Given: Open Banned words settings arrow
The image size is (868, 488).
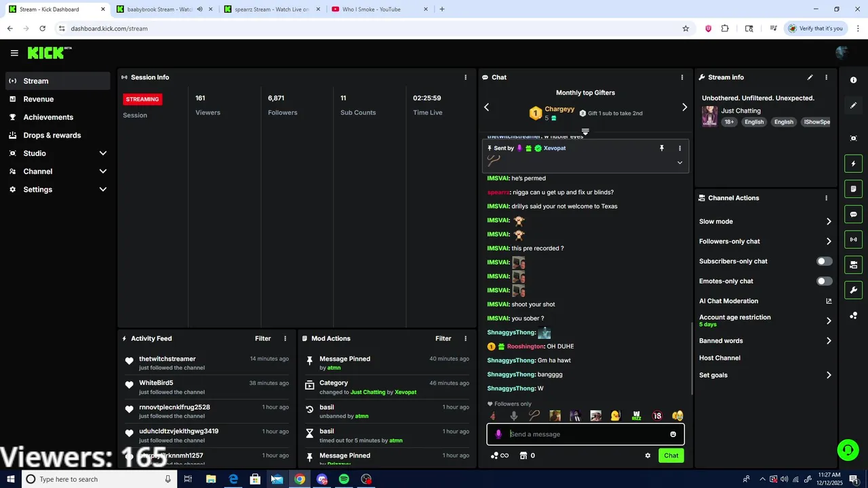Looking at the screenshot, I should pos(829,341).
